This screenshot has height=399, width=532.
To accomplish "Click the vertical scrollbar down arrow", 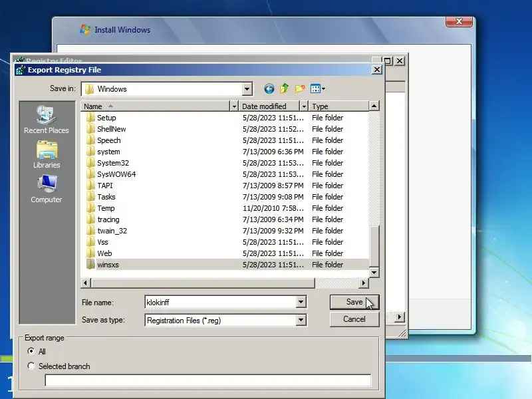I will (x=374, y=272).
